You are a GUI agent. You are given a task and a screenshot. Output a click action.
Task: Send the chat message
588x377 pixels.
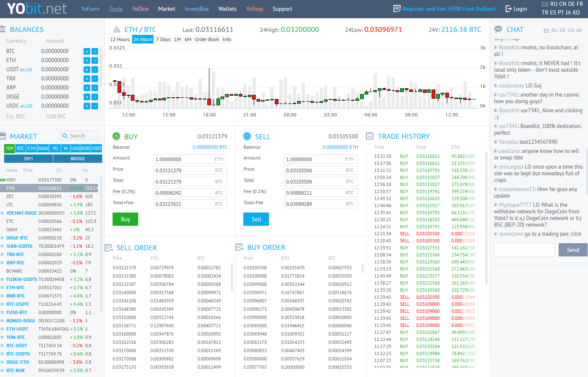point(573,250)
